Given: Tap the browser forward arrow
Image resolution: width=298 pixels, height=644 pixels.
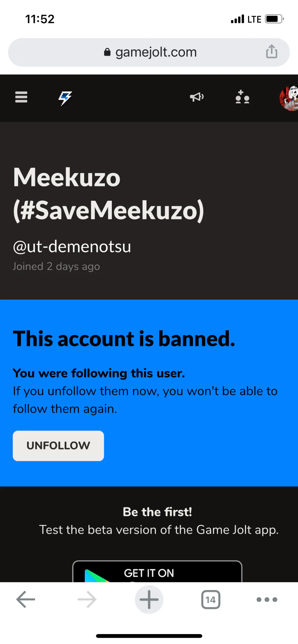Looking at the screenshot, I should (87, 599).
